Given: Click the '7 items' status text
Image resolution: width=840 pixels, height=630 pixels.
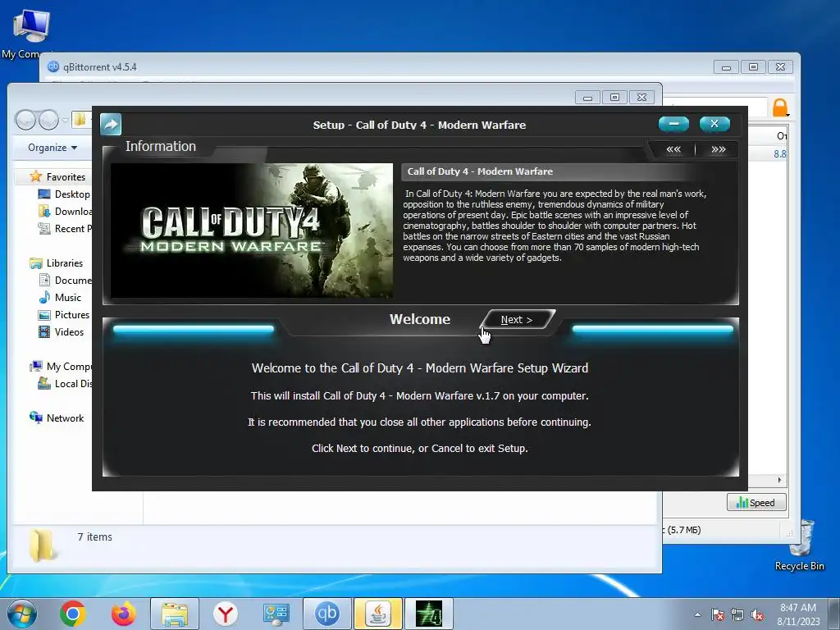Looking at the screenshot, I should coord(95,536).
